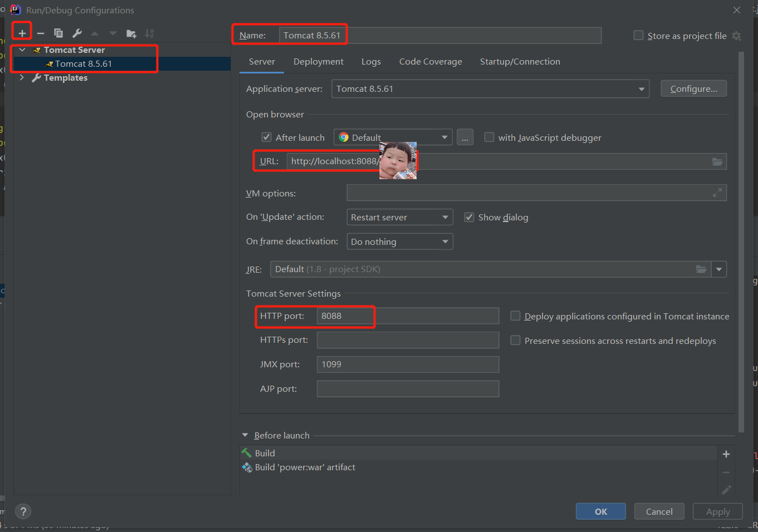Click the AJP port field

pyautogui.click(x=408, y=389)
